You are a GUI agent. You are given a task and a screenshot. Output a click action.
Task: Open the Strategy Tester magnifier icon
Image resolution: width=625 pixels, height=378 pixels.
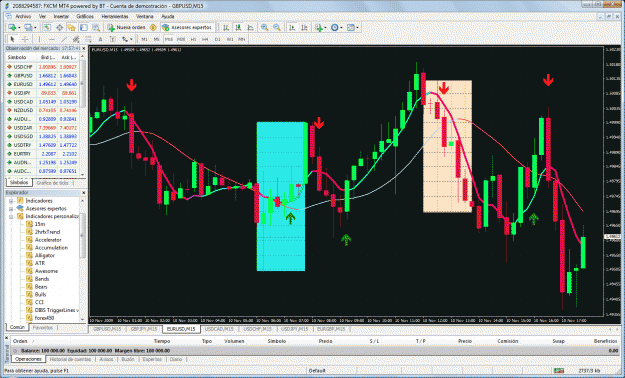pos(96,28)
